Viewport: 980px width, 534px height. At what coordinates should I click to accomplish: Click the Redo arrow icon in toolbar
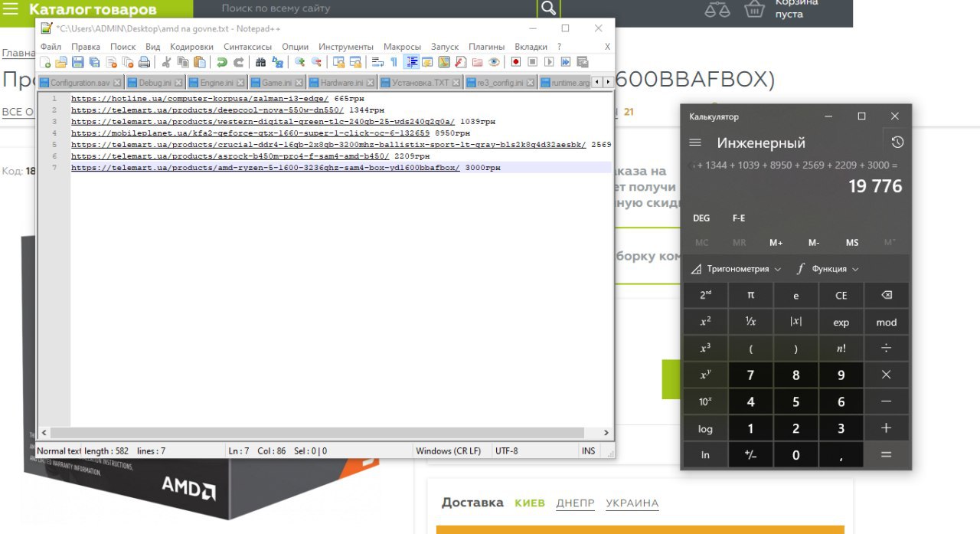(238, 62)
